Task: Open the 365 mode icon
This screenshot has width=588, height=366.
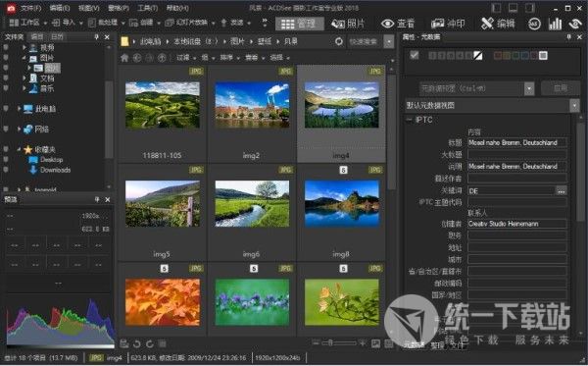Action: click(x=534, y=24)
